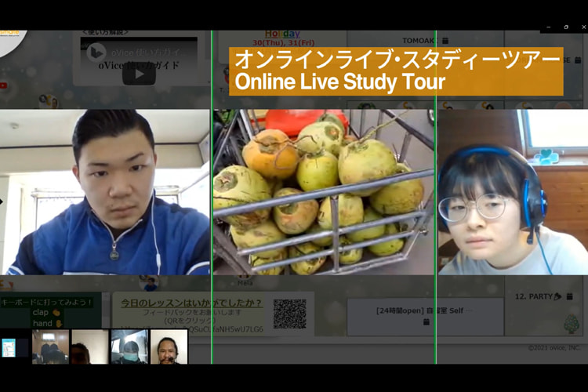
Task: Click the coconut video feed in center
Action: [x=323, y=192]
